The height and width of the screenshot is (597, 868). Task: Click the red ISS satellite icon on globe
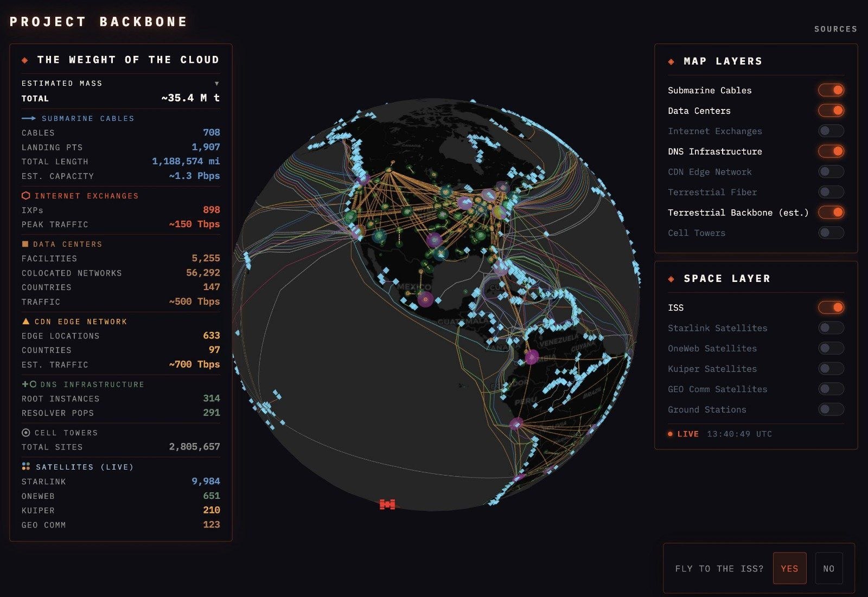[387, 504]
